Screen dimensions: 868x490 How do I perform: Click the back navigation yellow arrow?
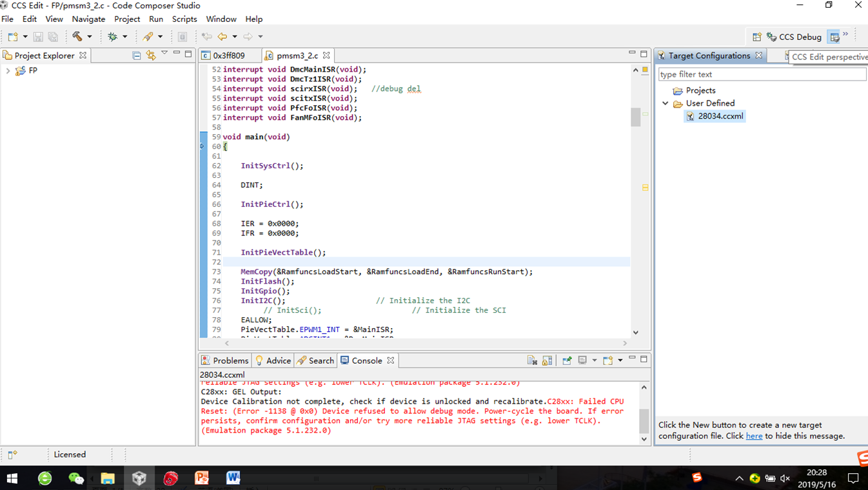pos(222,37)
